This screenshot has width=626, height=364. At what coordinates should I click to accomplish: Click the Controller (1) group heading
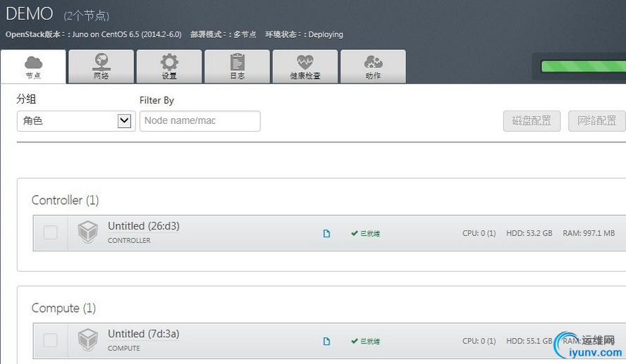pyautogui.click(x=65, y=200)
